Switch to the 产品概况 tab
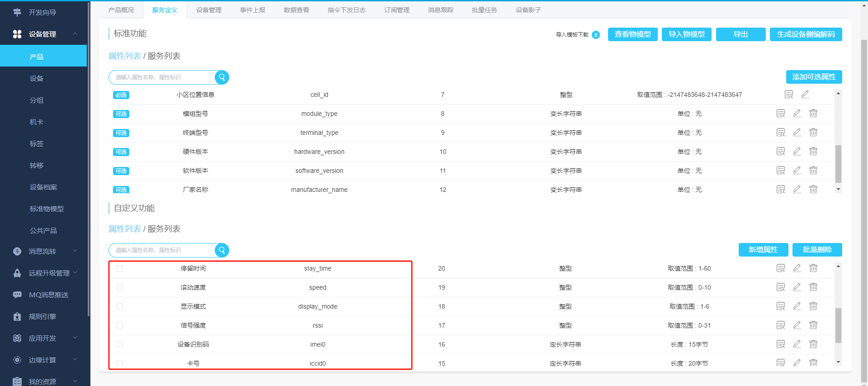This screenshot has width=868, height=386. pyautogui.click(x=121, y=10)
